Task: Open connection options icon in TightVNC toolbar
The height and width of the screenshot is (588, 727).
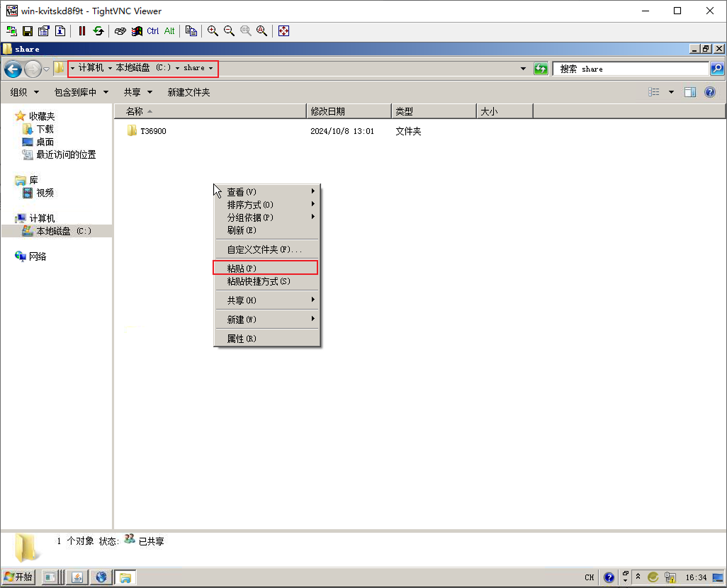Action: point(44,31)
